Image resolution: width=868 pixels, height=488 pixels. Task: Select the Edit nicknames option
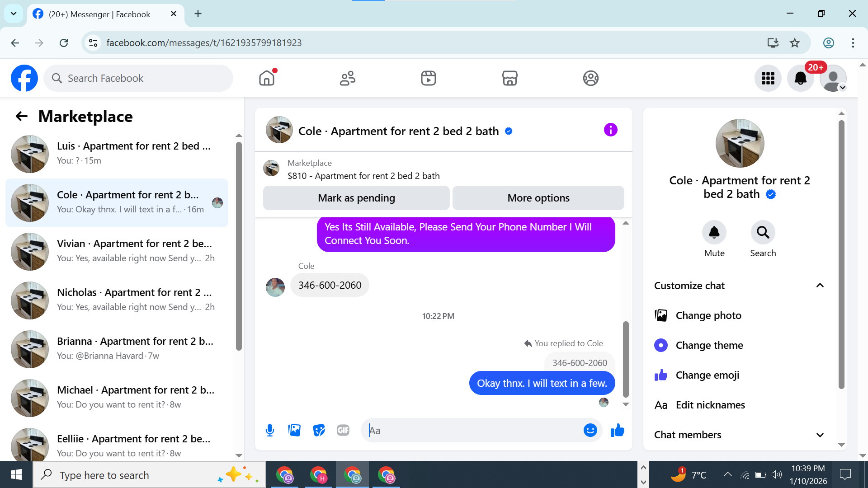710,405
